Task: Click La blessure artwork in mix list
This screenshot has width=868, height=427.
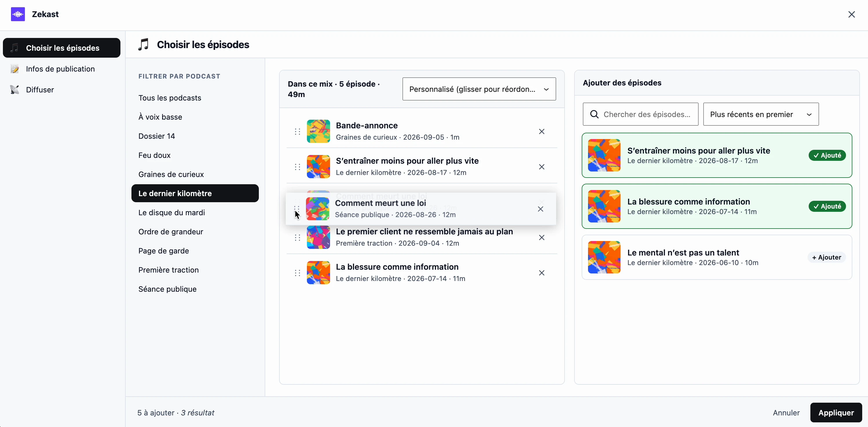Action: [x=318, y=273]
